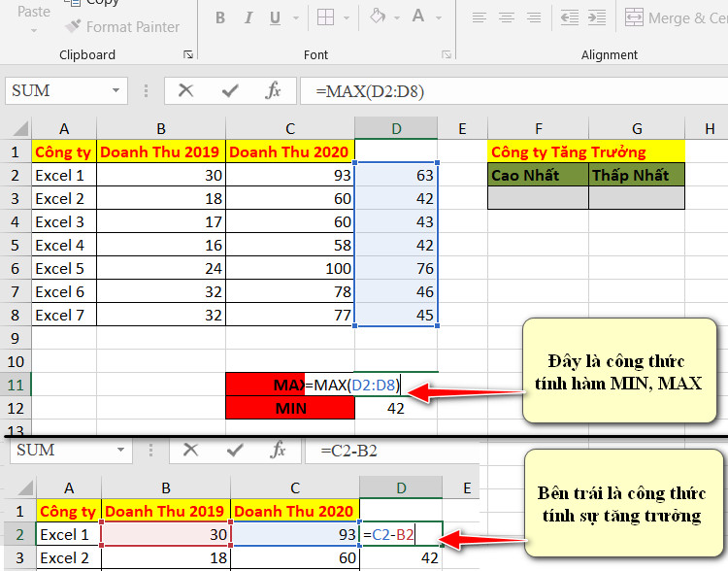The image size is (728, 571).
Task: Click Increase Indent icon
Action: 597,18
